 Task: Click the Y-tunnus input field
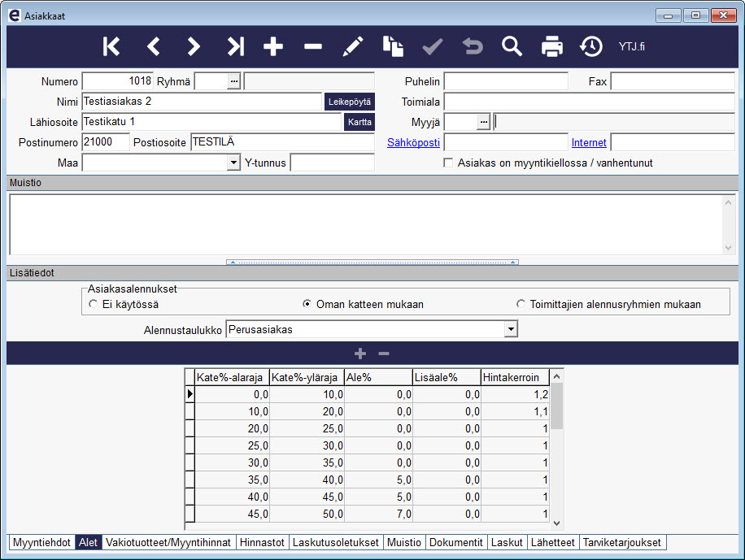coord(333,163)
